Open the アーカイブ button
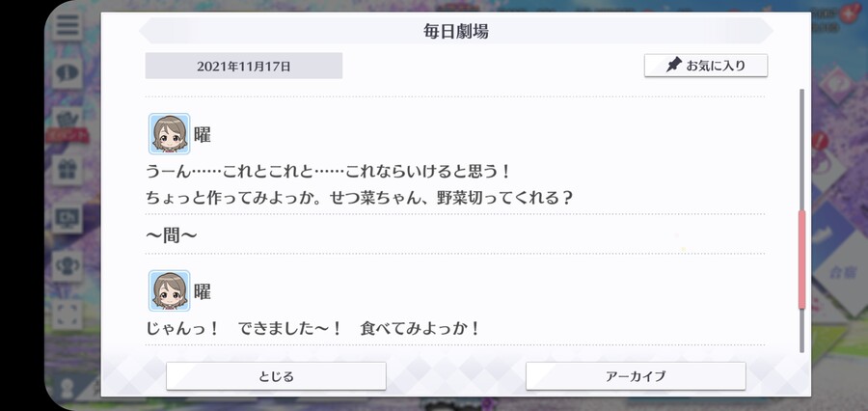868x411 pixels. point(636,376)
